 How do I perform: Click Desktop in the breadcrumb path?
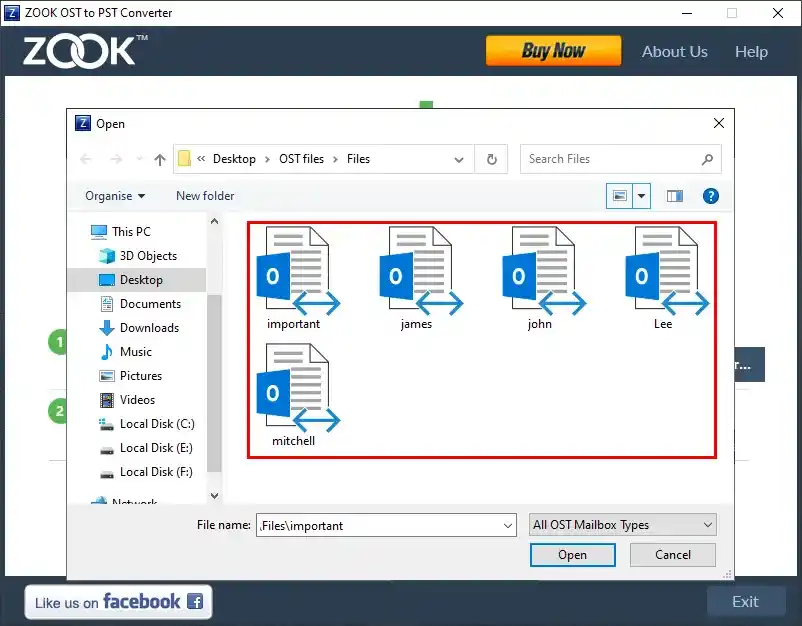coord(234,159)
